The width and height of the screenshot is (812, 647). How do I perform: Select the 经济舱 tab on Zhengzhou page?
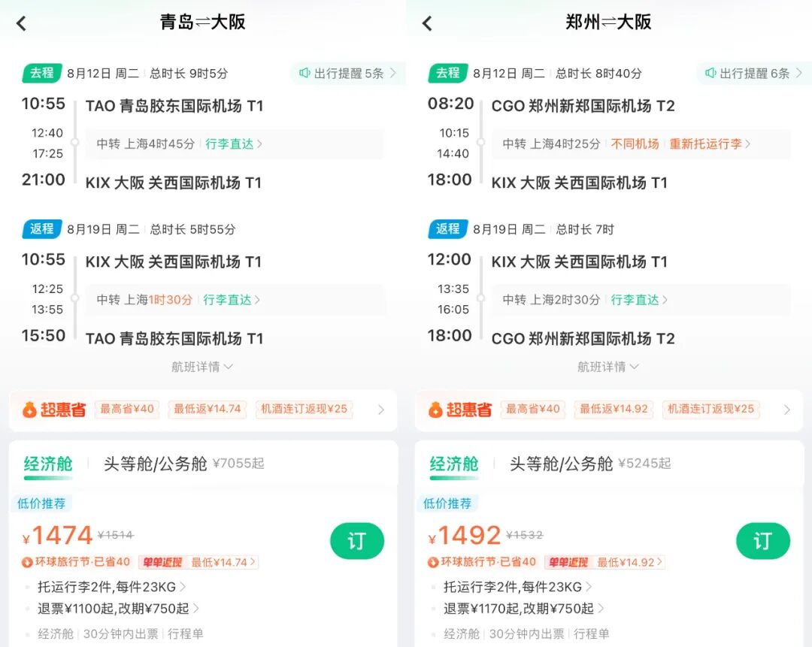pos(454,464)
